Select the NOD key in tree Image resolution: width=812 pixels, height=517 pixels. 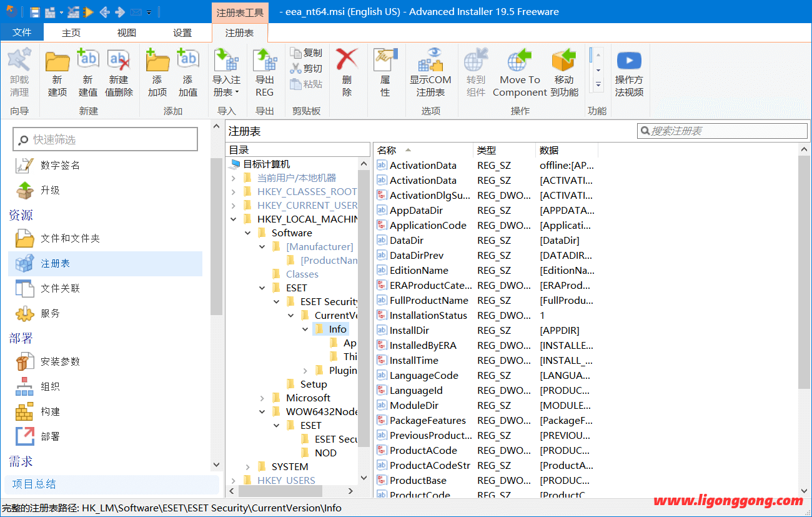tap(325, 453)
